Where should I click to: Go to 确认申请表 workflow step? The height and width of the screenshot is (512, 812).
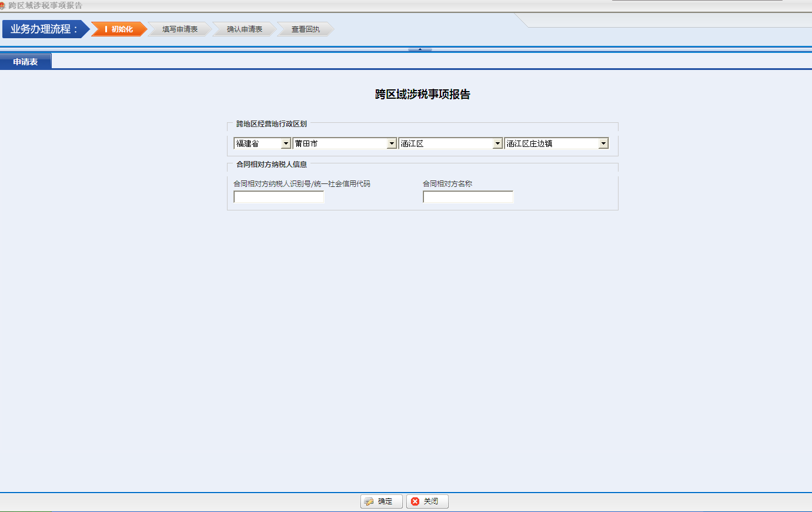pos(245,29)
